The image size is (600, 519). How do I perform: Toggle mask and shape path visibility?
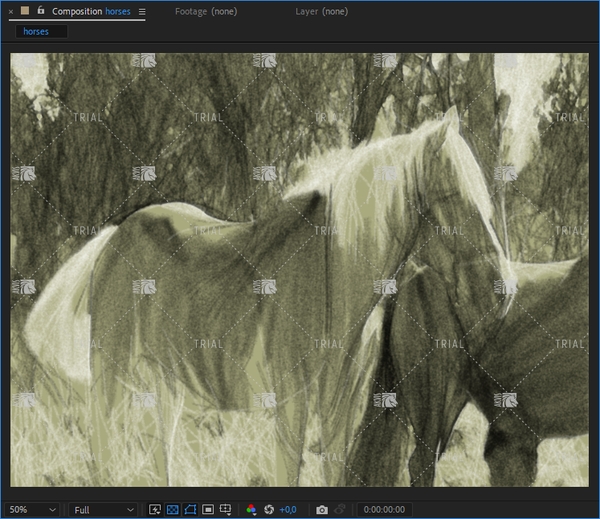[x=190, y=509]
